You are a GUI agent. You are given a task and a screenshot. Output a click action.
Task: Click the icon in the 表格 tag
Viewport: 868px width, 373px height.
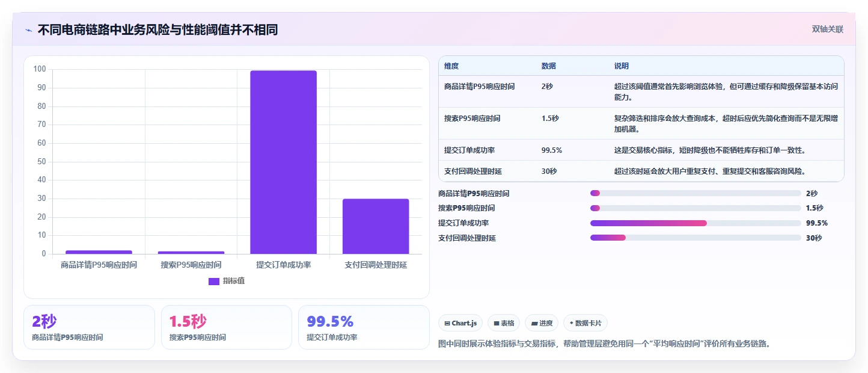(x=497, y=324)
